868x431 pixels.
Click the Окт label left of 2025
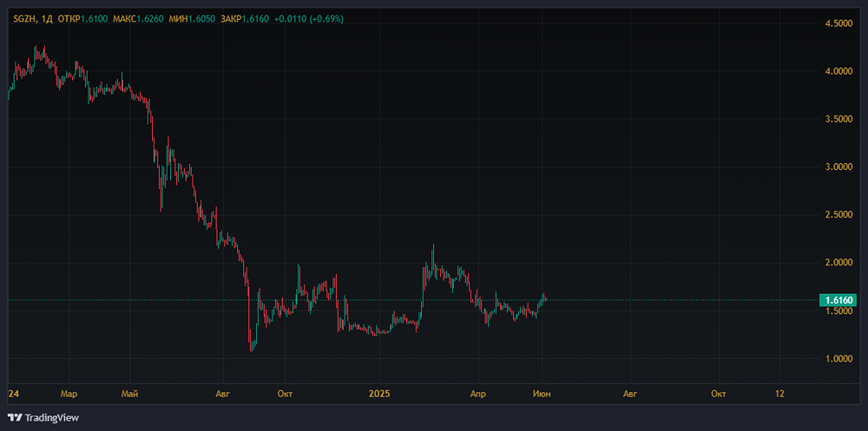(285, 394)
